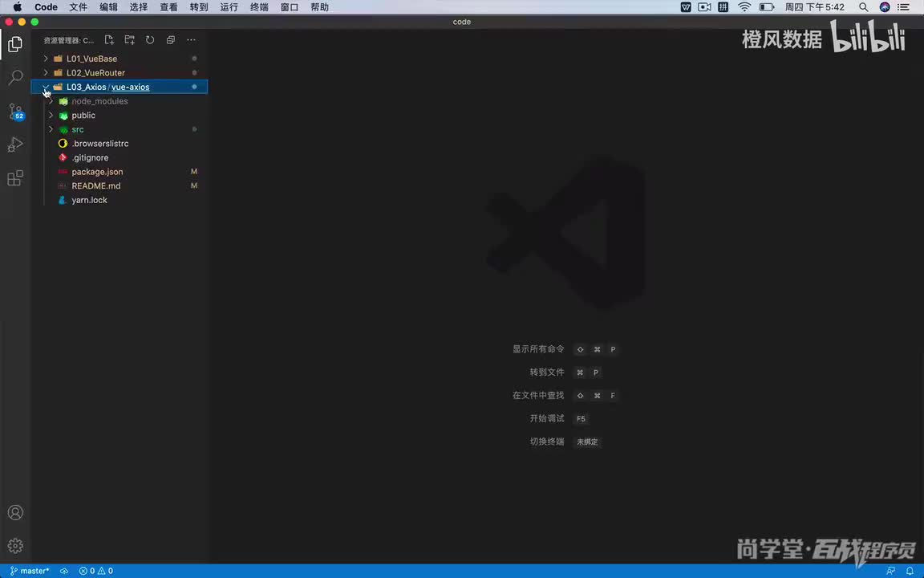Open the yarn.lock file
The height and width of the screenshot is (578, 924).
(119, 200)
